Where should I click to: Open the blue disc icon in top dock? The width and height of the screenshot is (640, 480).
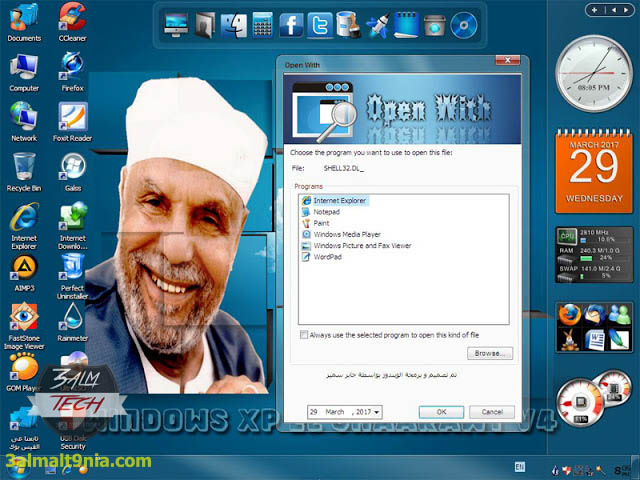pyautogui.click(x=464, y=25)
